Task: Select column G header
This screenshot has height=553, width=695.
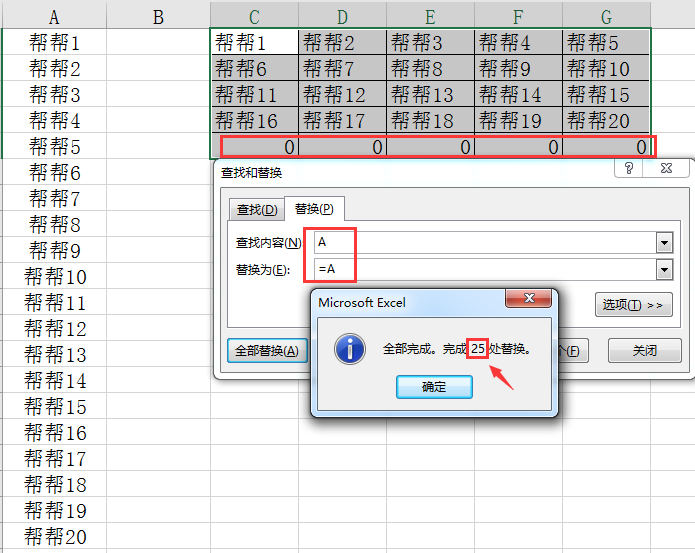Action: [606, 17]
